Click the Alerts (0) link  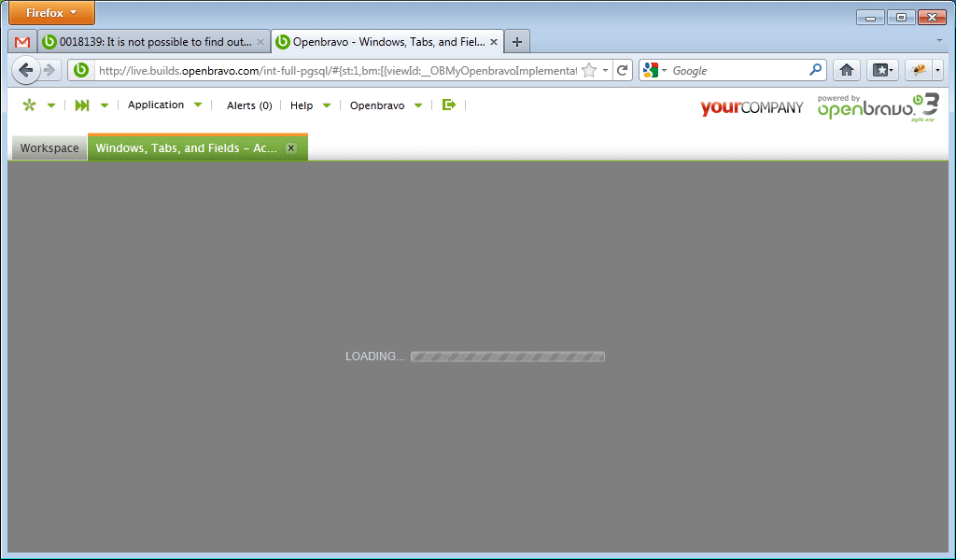pyautogui.click(x=249, y=105)
